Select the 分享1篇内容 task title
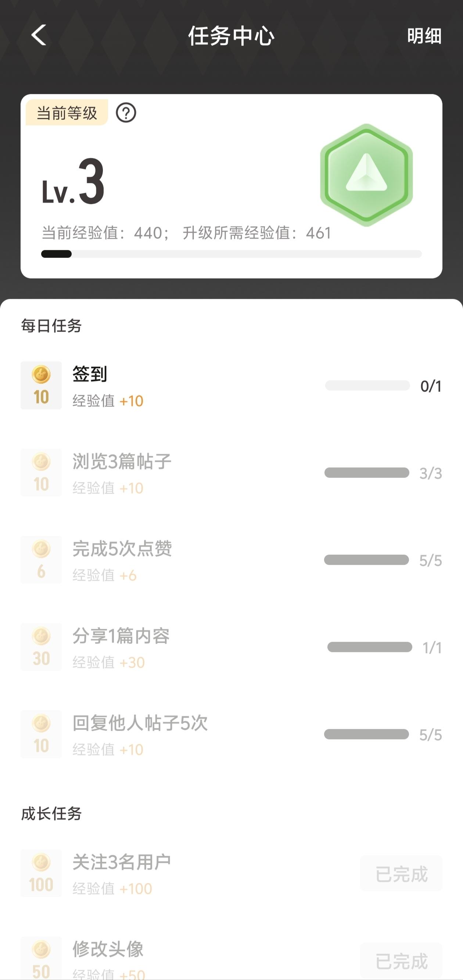Viewport: 463px width, 980px height. (x=121, y=636)
